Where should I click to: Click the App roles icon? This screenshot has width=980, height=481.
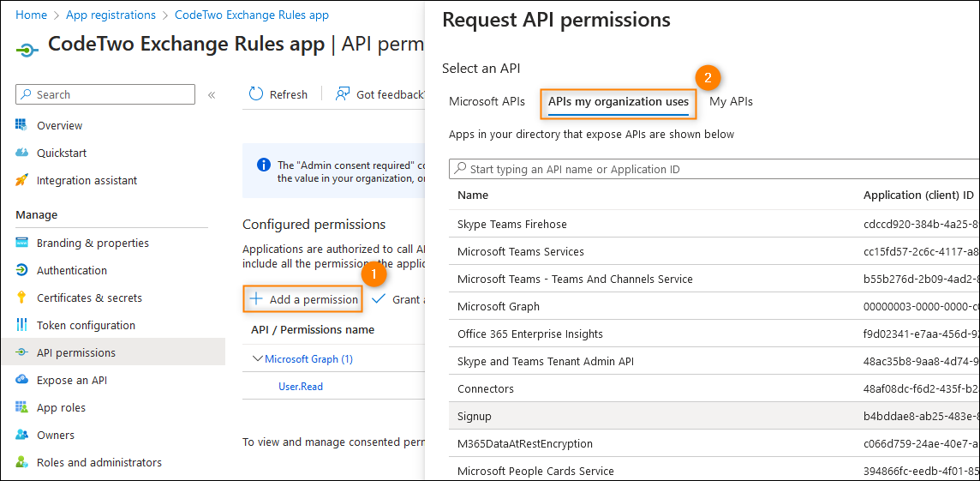[22, 407]
